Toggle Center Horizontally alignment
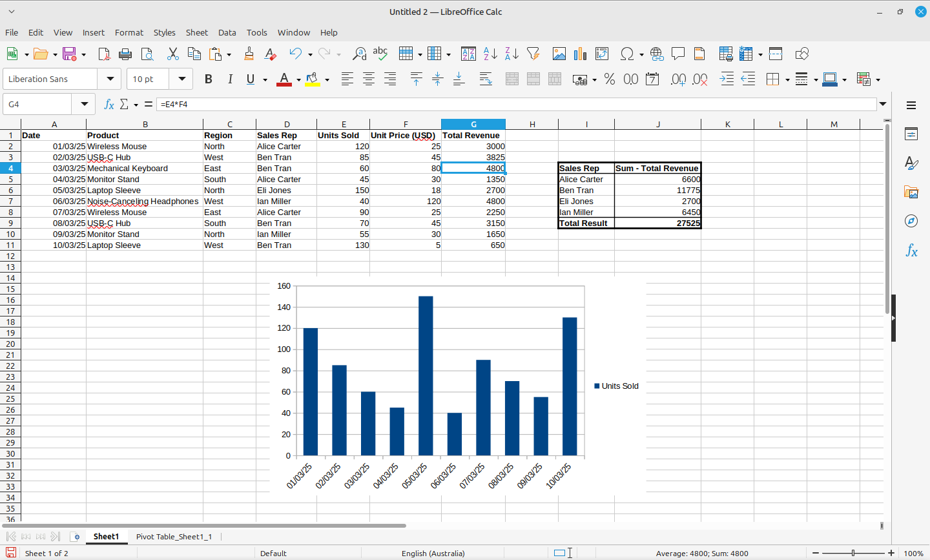Screen dimensions: 930x560 pos(369,79)
